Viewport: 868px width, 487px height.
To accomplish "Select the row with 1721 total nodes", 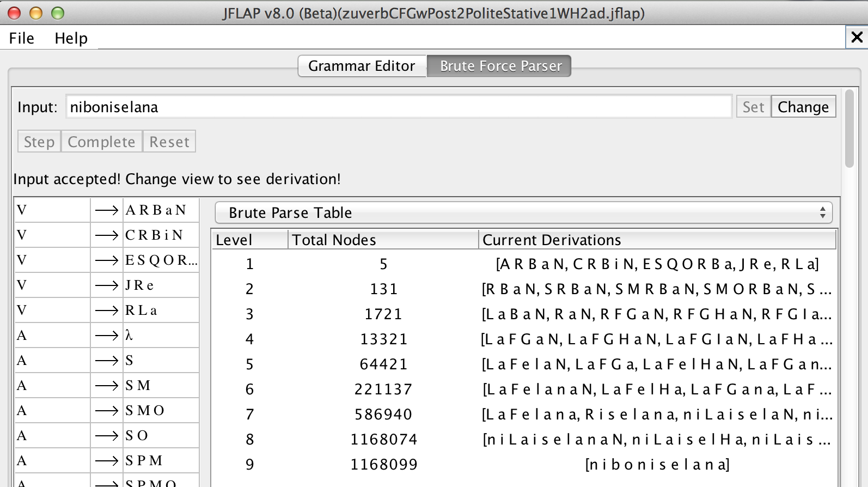I will pos(524,314).
